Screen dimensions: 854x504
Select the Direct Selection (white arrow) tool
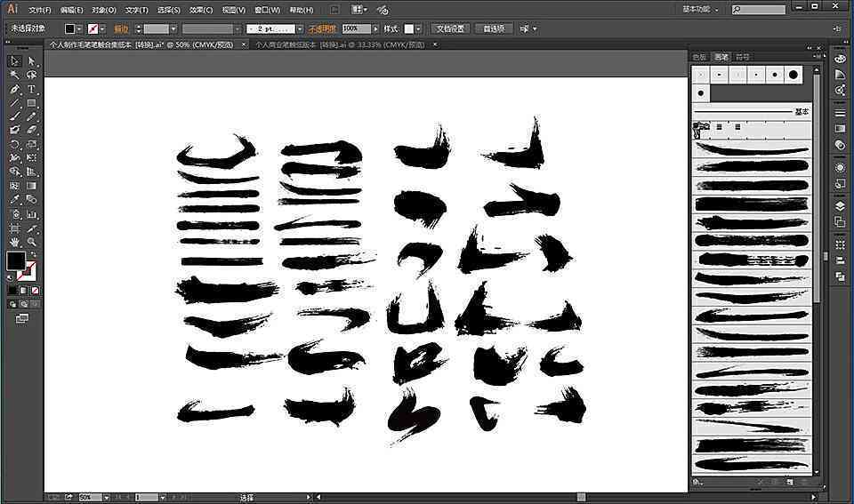pyautogui.click(x=32, y=61)
